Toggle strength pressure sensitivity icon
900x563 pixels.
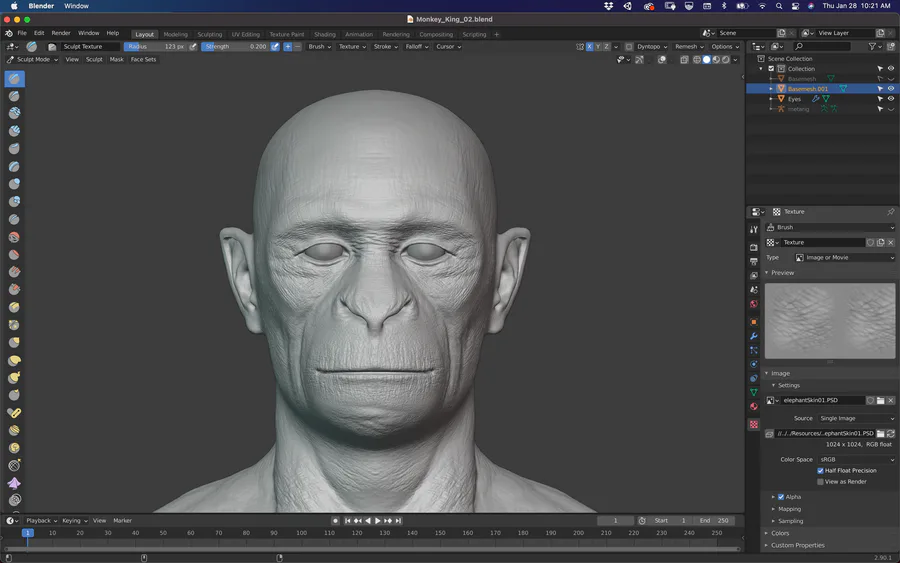tap(275, 46)
